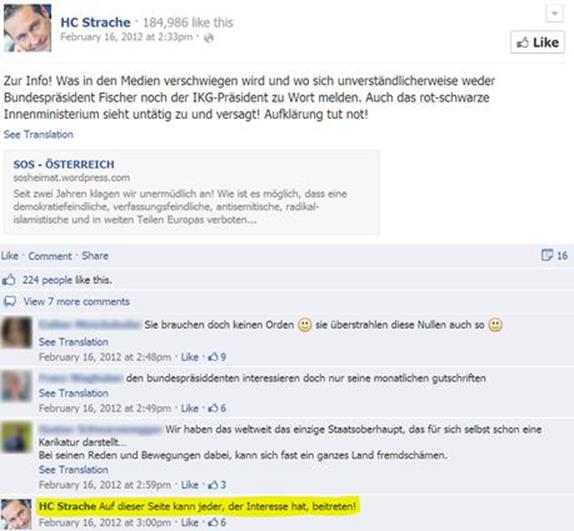Screen dimensions: 574x531
Task: Click the speech bubble comments icon
Action: click(10, 302)
